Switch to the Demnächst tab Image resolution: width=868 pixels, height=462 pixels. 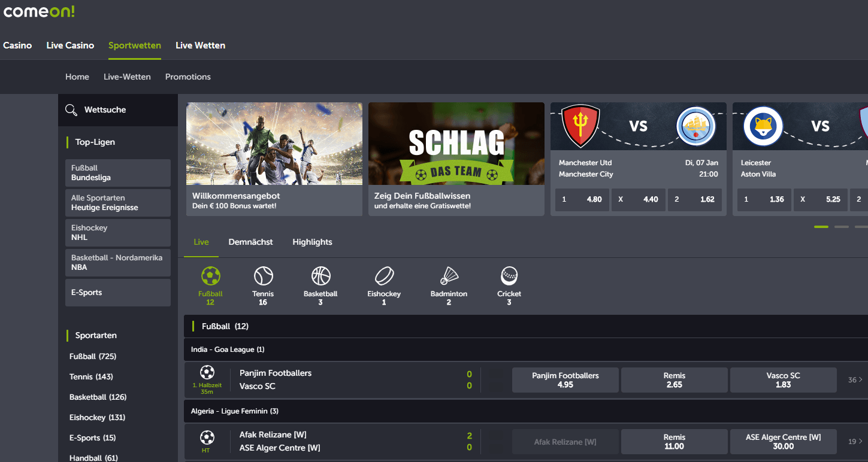(x=250, y=242)
